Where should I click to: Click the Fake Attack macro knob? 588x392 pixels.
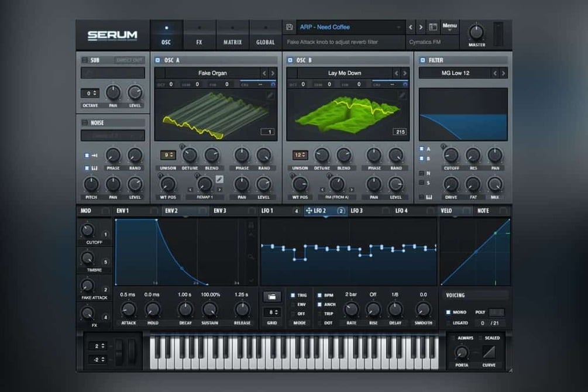click(87, 286)
